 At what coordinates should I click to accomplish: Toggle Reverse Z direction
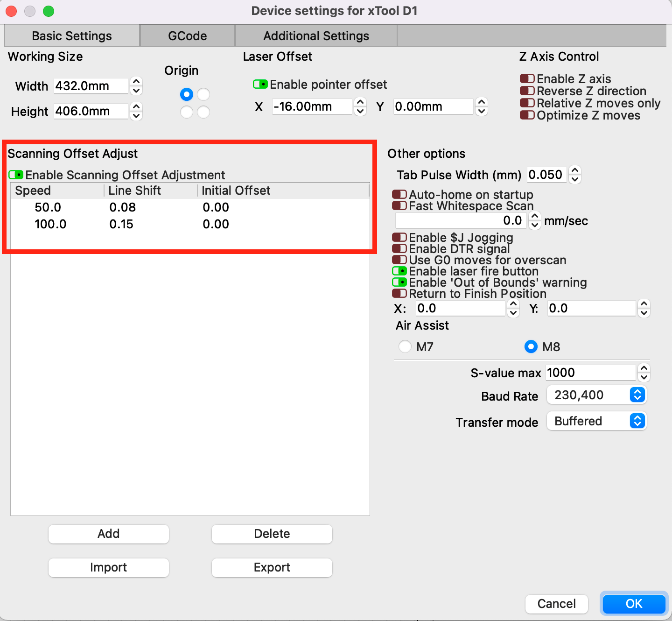pyautogui.click(x=527, y=91)
